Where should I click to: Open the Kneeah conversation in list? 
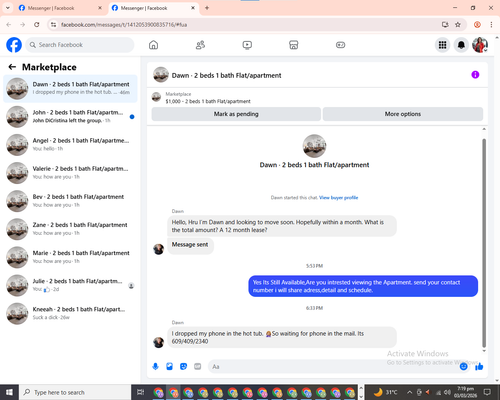point(70,313)
